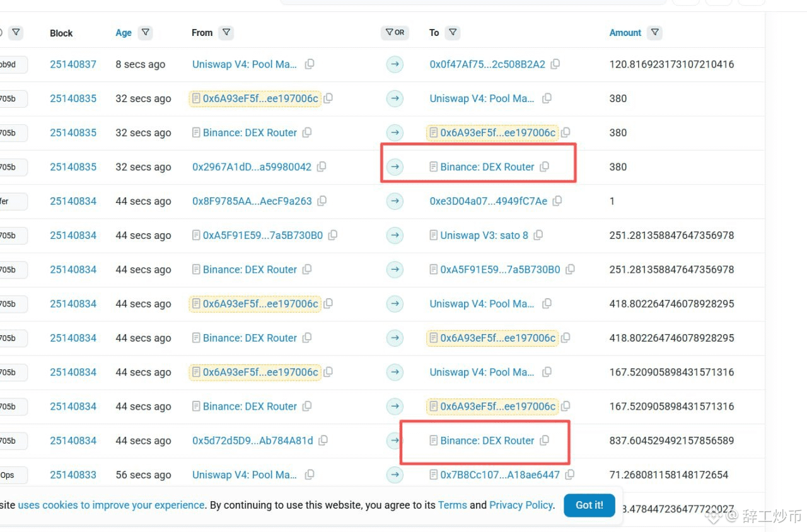Open address 0xe3D04a07...4949fC7Ae
Screen dimensions: 807x532
489,201
